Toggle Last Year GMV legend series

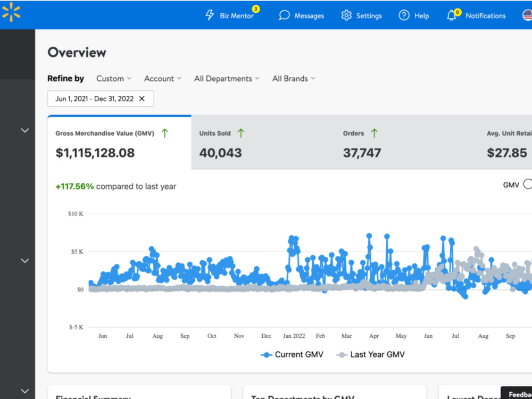pos(370,354)
